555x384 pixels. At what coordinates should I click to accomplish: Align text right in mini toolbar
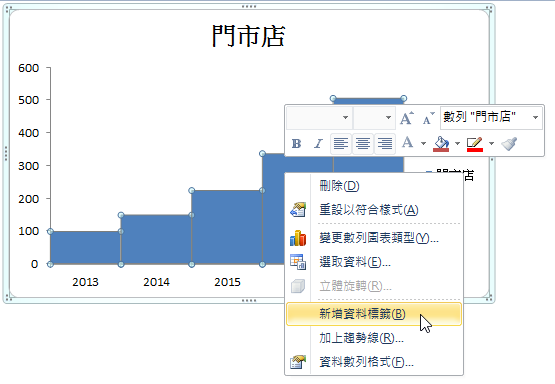tap(385, 144)
